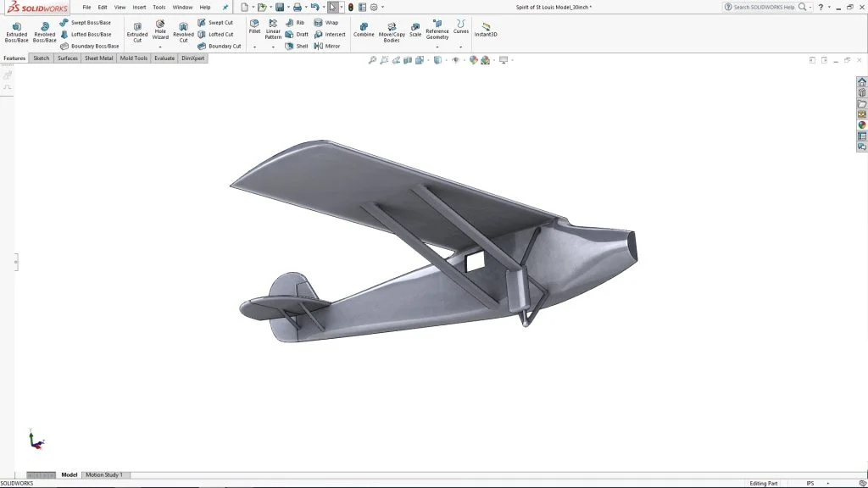Open the Hole Wizard
The width and height of the screenshot is (868, 488).
click(x=160, y=30)
